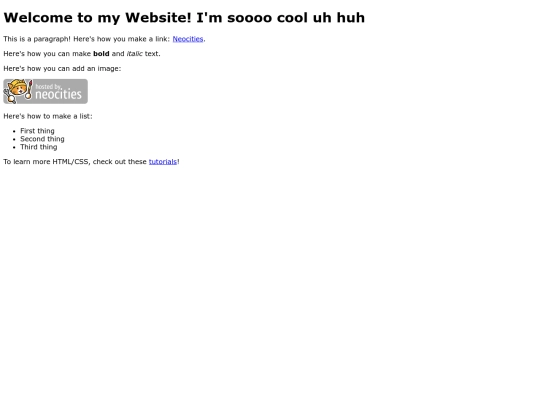Click the italic word 'italic'
This screenshot has width=540, height=405.
(135, 54)
